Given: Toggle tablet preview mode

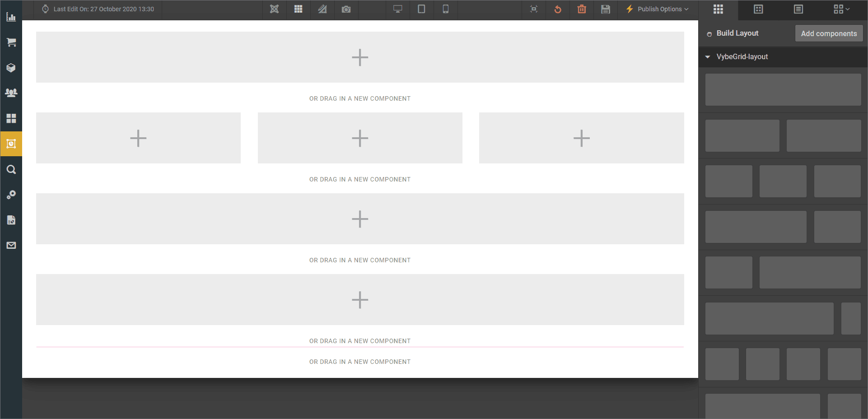Looking at the screenshot, I should (x=421, y=9).
